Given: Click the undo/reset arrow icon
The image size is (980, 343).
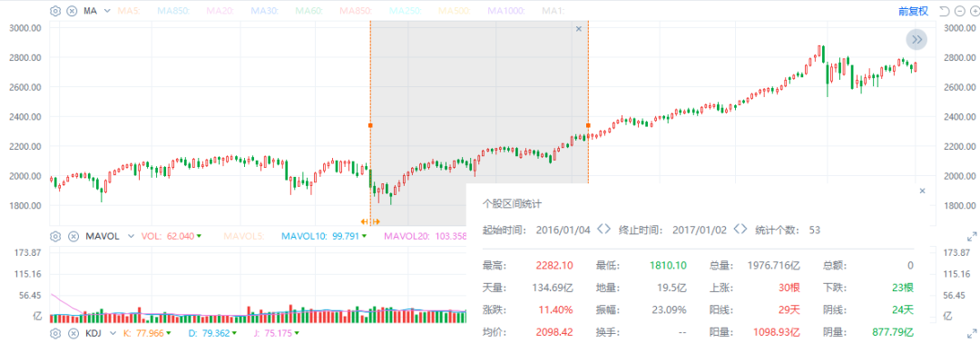Looking at the screenshot, I should point(945,11).
